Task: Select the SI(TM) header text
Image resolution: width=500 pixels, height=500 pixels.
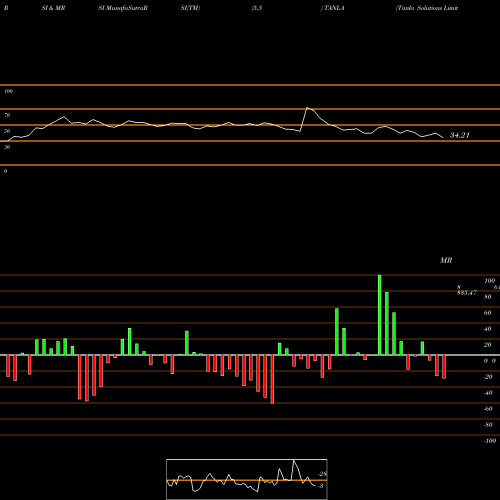Action: tap(190, 8)
